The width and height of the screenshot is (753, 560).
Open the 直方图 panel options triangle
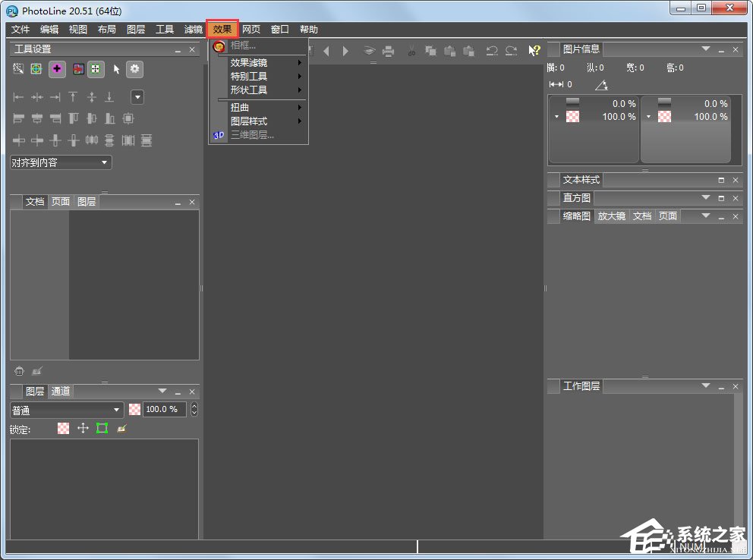pyautogui.click(x=705, y=198)
